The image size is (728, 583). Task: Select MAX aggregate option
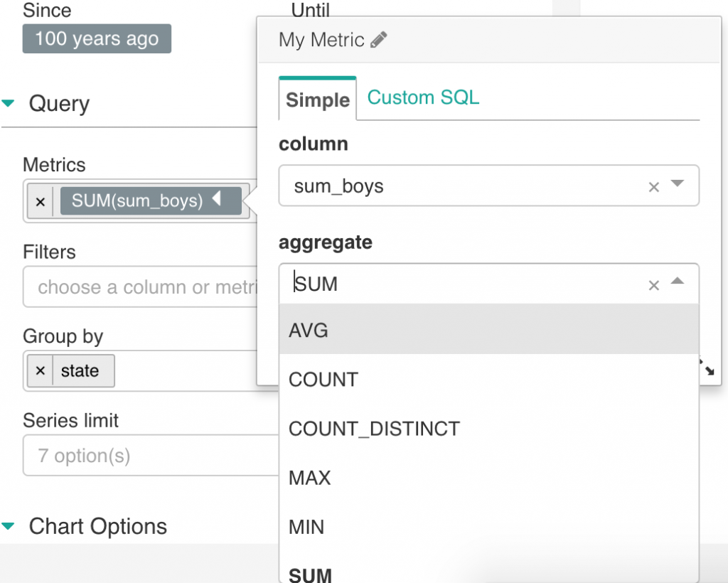[310, 478]
